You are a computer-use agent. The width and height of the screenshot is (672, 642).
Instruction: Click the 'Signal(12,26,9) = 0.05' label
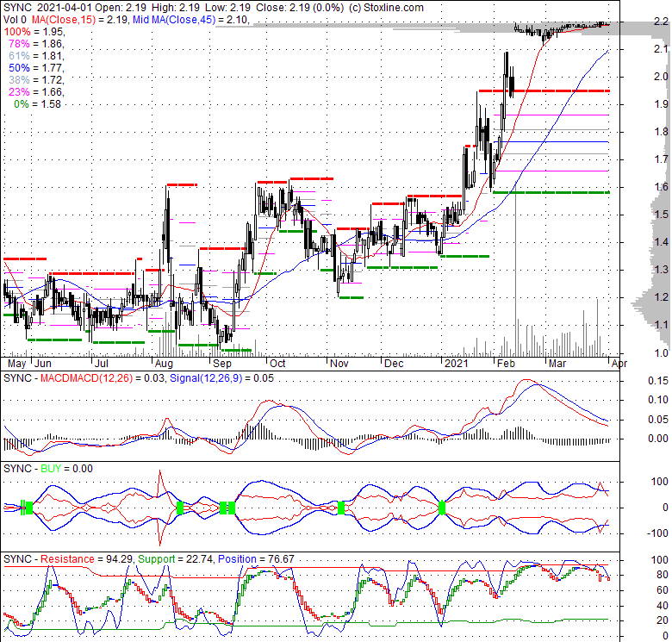click(x=221, y=378)
